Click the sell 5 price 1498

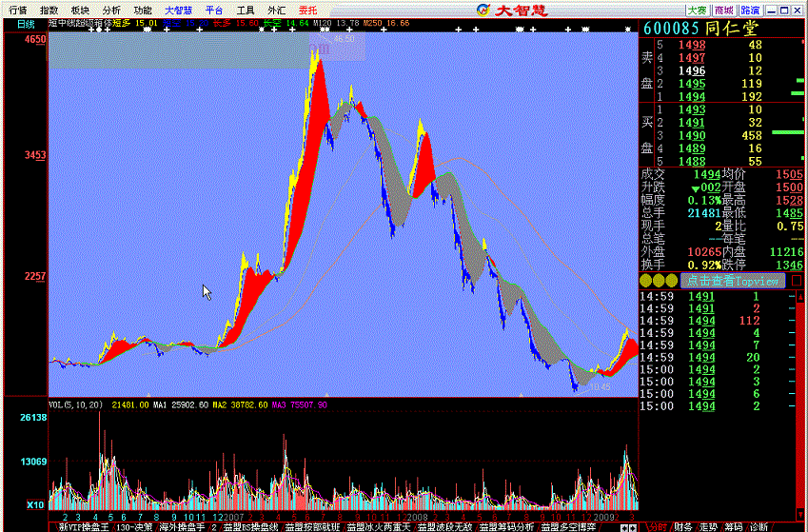click(692, 45)
